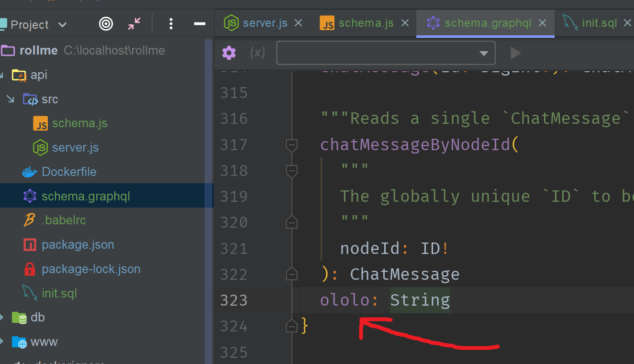Click line number 323 in gutter
Viewport: 634px width, 364px height.
(x=234, y=300)
